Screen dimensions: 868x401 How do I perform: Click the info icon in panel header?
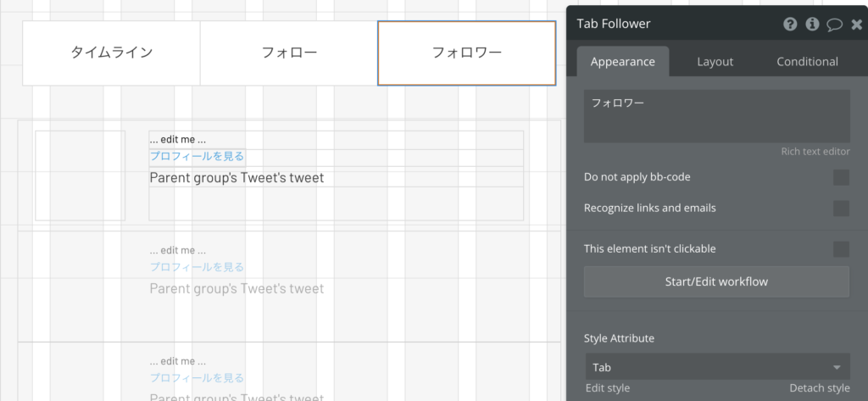pyautogui.click(x=812, y=25)
